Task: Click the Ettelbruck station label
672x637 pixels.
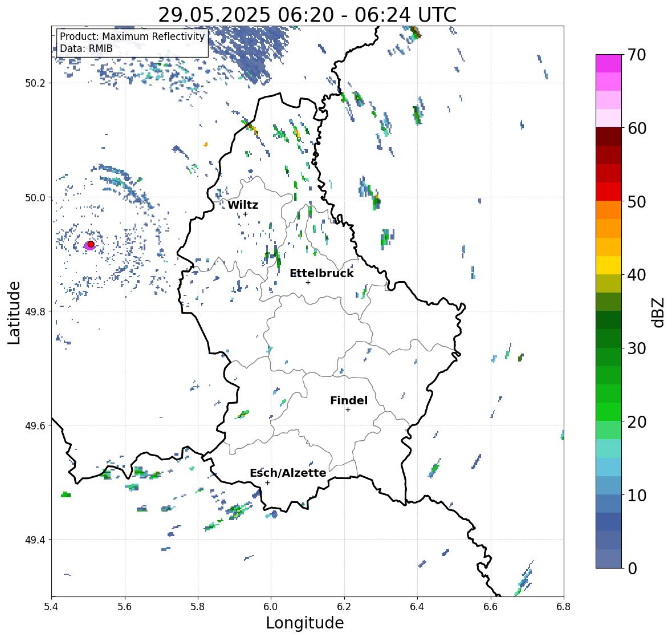Action: click(x=321, y=274)
